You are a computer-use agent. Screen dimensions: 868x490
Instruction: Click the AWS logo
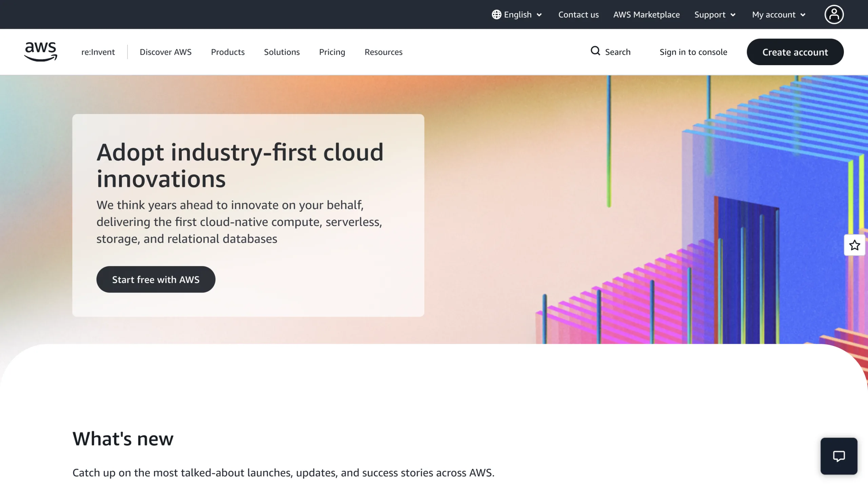[41, 52]
